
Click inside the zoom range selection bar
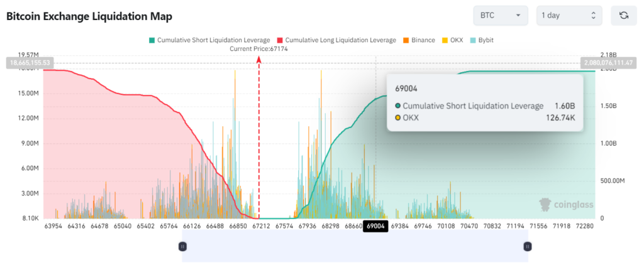[355, 246]
